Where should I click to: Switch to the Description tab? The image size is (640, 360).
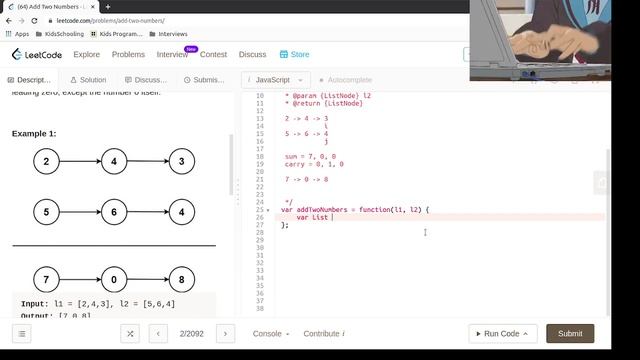point(29,80)
